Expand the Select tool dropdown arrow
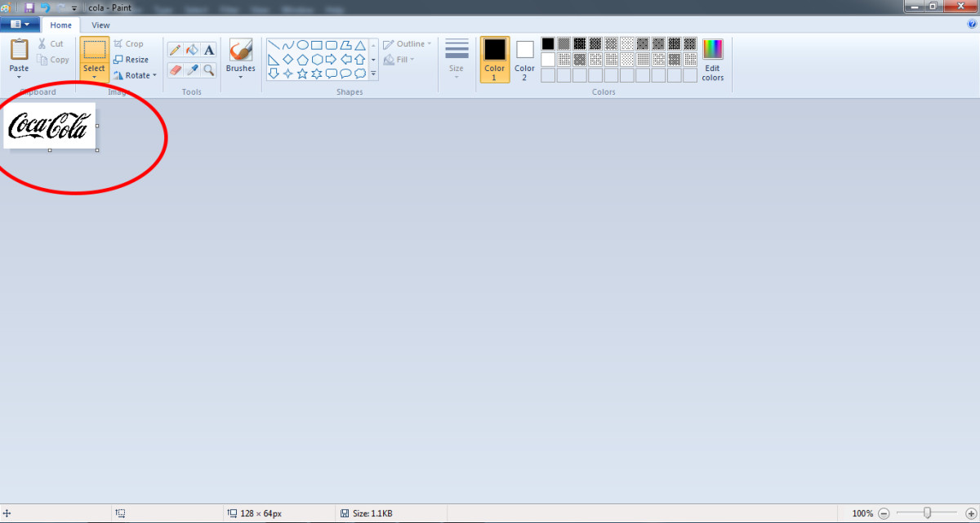Viewport: 980px width, 523px height. 94,78
